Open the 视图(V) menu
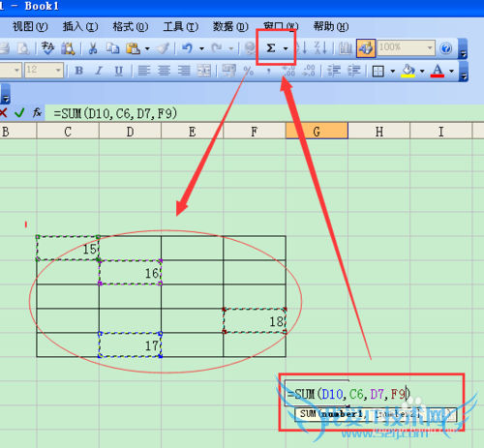The image size is (484, 448). point(30,26)
